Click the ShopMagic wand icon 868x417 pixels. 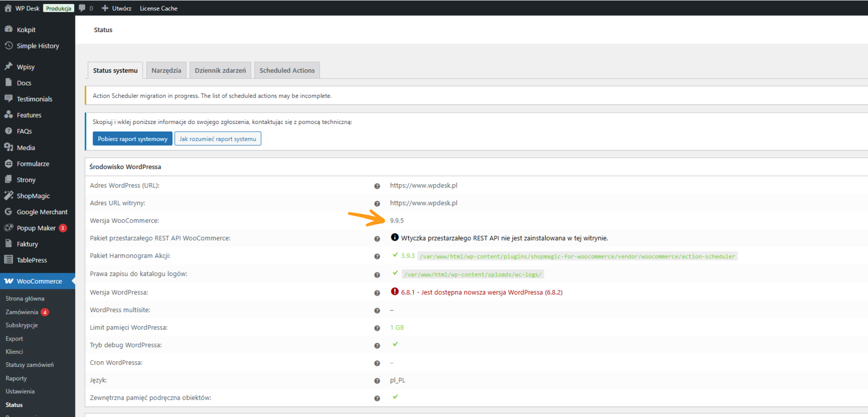[9, 196]
